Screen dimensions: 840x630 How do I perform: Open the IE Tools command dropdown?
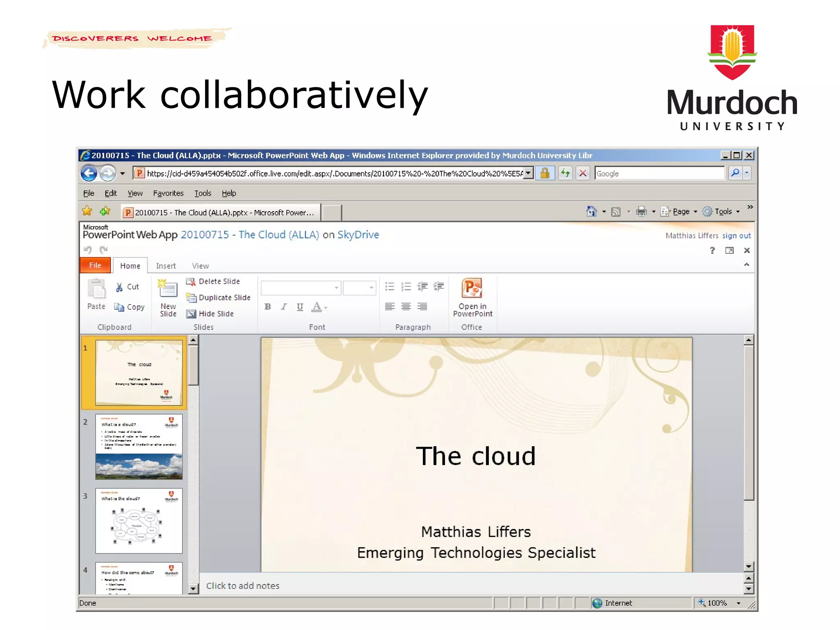[721, 212]
